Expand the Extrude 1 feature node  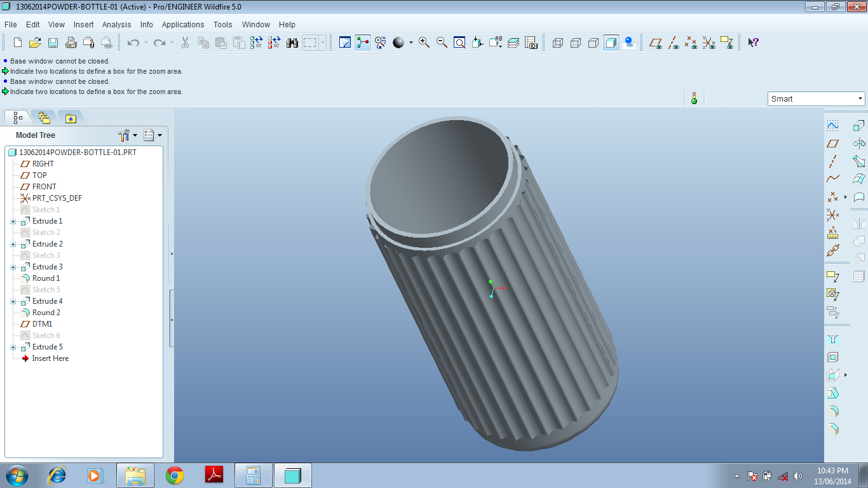click(x=13, y=221)
